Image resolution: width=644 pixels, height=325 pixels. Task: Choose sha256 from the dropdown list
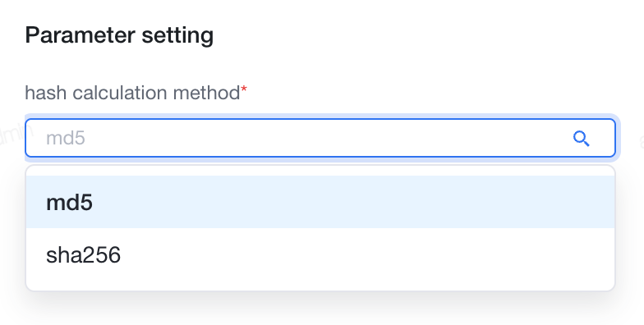coord(320,254)
